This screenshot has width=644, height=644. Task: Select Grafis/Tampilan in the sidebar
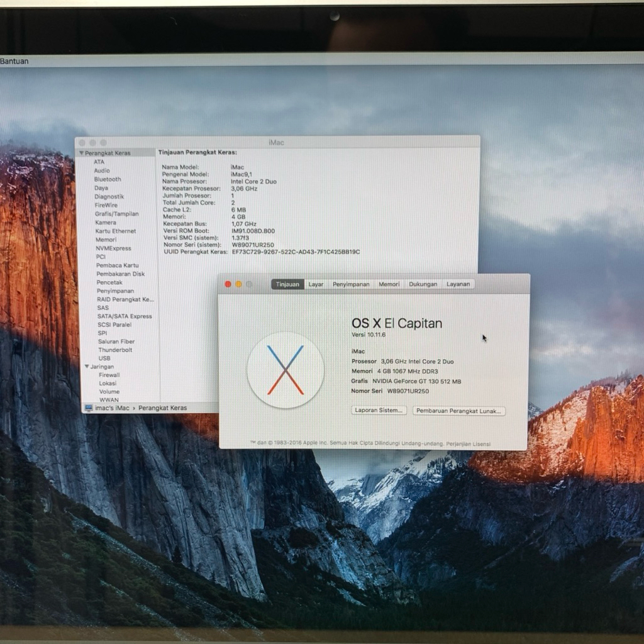click(x=117, y=214)
